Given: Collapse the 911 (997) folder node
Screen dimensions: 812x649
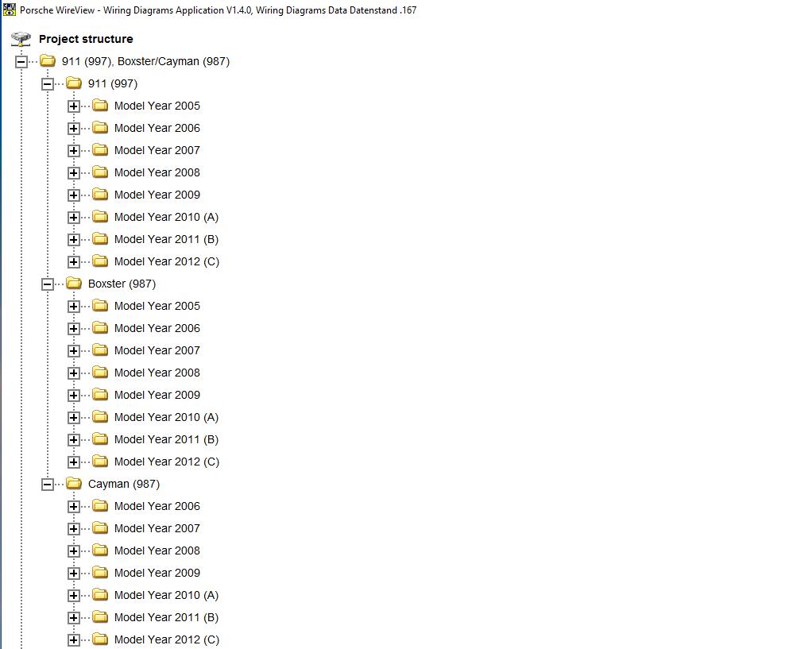Looking at the screenshot, I should [x=47, y=84].
